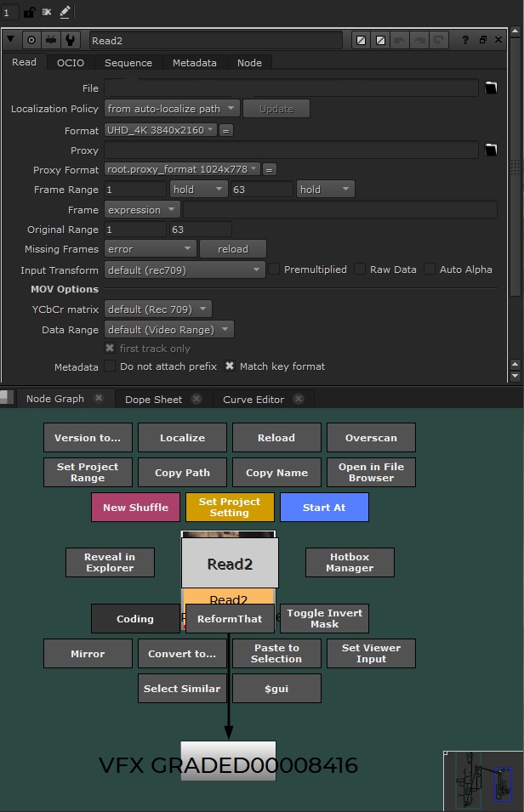This screenshot has width=524, height=812.
Task: Click the lock properties panel icon
Action: pyautogui.click(x=29, y=12)
